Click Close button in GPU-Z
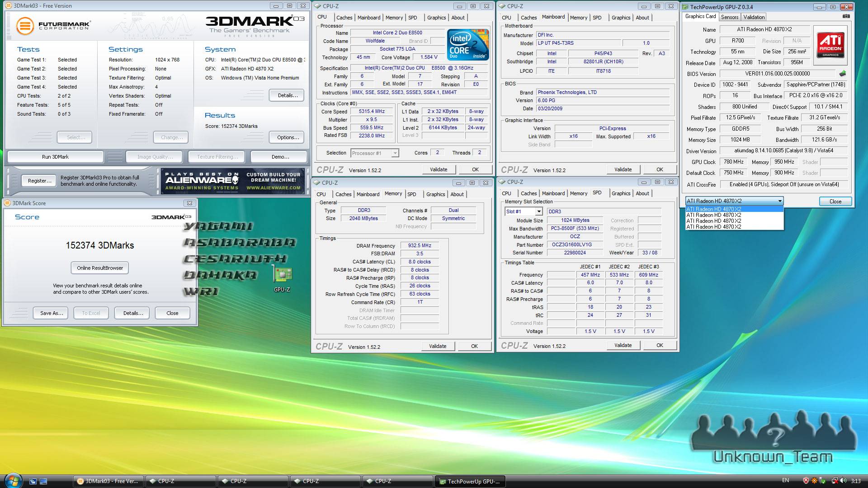Screen dimensions: 868x488 835,202
